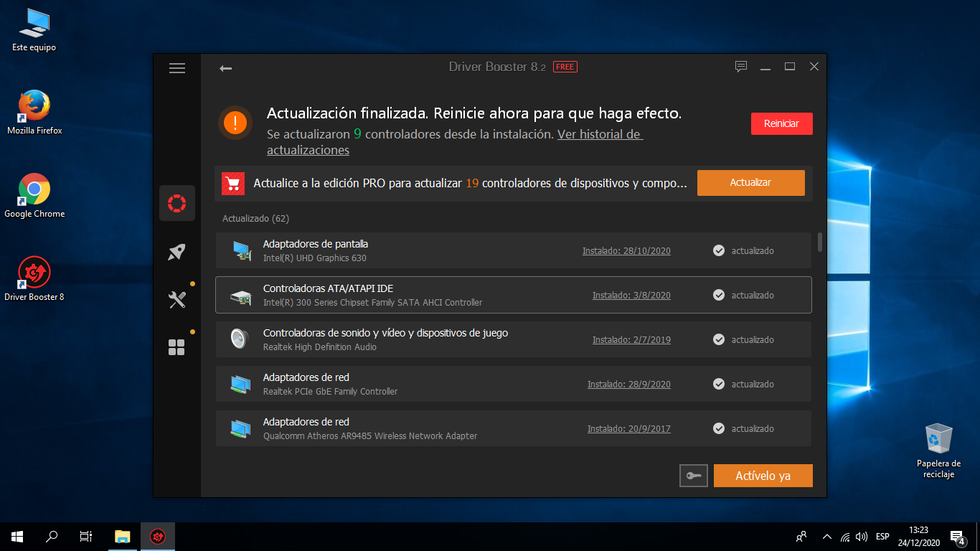Show hidden tray icons chevron
The image size is (980, 551).
[826, 537]
